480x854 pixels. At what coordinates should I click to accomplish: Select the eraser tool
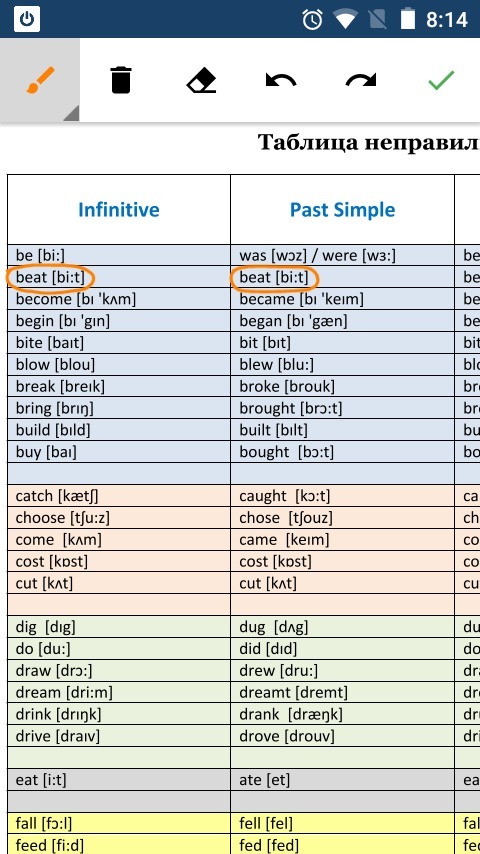tap(201, 81)
